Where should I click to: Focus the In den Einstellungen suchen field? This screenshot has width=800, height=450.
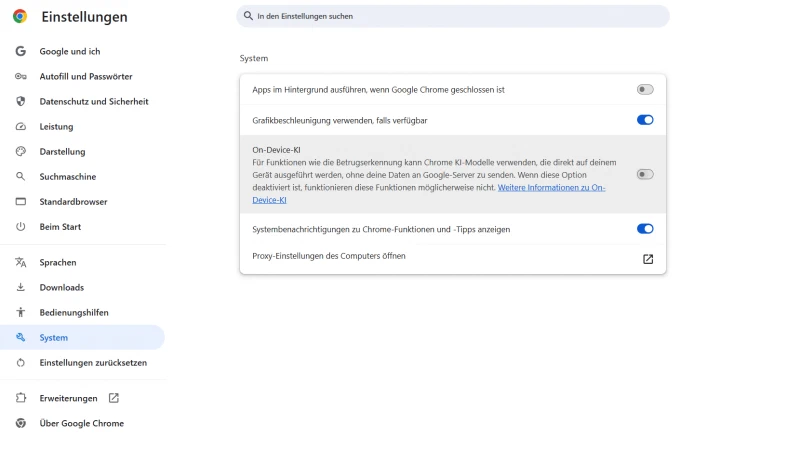[453, 16]
